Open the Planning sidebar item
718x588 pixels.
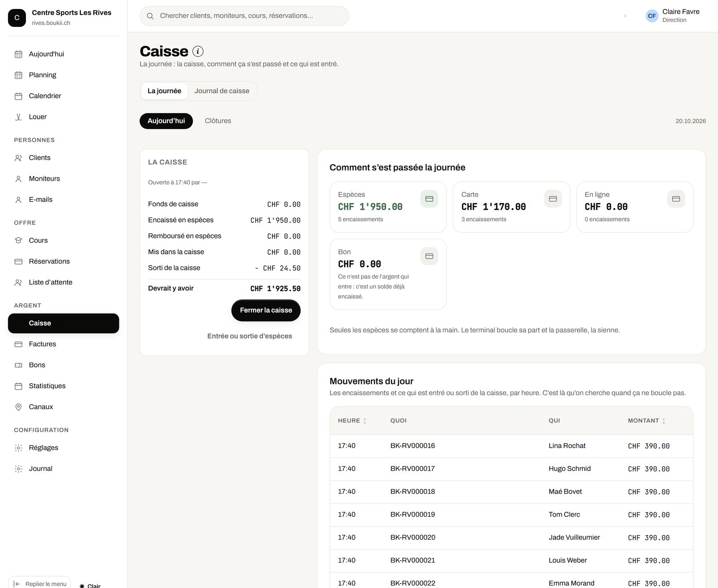point(63,75)
